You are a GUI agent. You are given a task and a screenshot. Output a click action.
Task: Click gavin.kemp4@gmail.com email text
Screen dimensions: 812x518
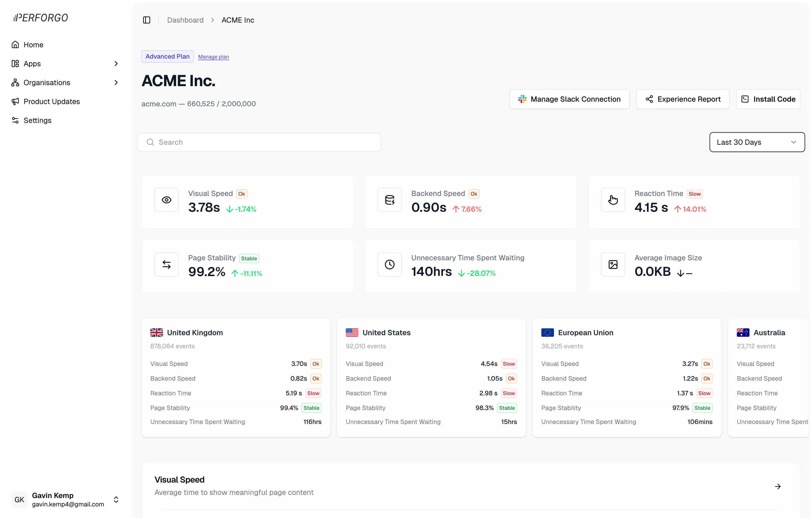(68, 505)
